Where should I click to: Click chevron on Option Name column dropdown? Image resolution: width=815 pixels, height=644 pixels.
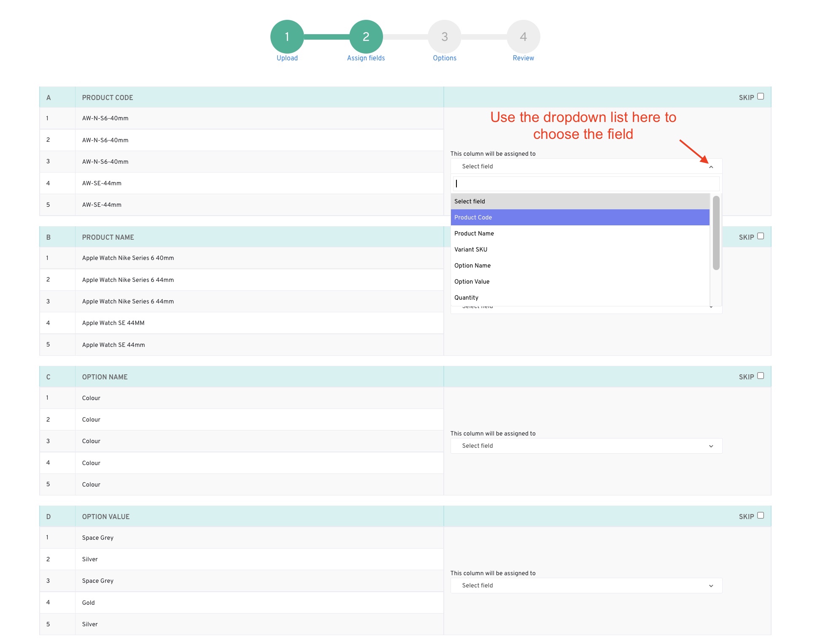click(711, 446)
